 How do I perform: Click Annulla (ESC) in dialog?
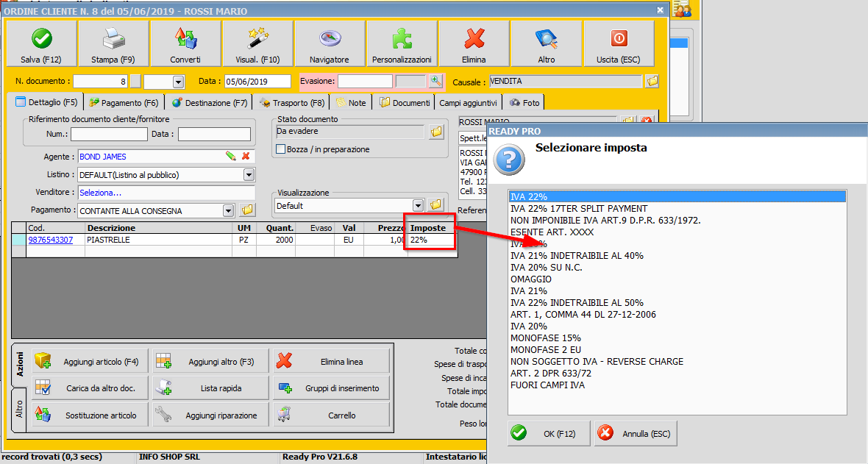pos(636,434)
